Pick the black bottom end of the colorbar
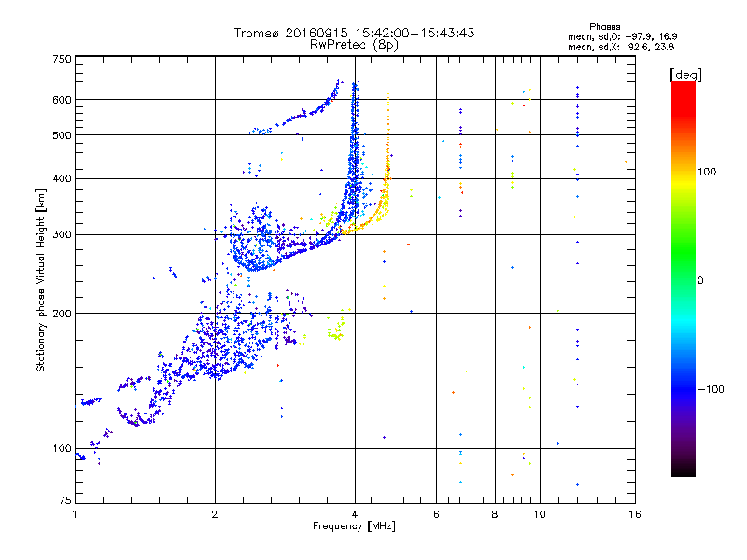The width and height of the screenshot is (747, 560). pos(684,469)
